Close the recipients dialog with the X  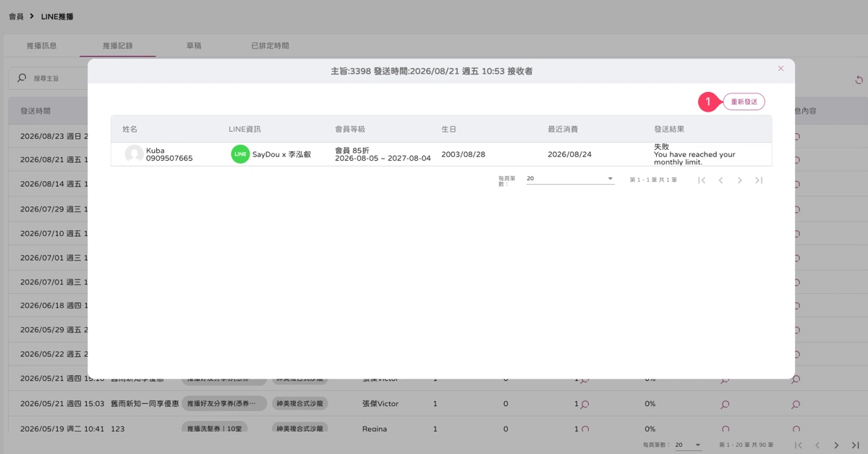(780, 68)
